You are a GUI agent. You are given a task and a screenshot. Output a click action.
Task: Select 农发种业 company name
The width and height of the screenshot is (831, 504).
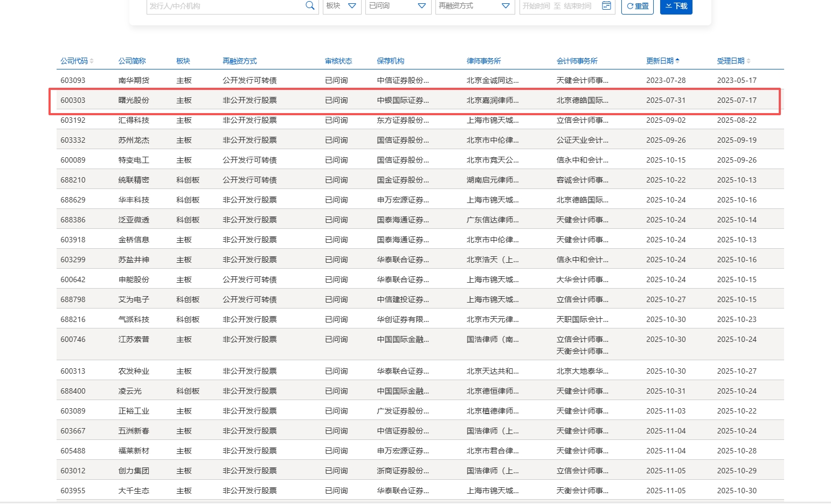point(134,371)
